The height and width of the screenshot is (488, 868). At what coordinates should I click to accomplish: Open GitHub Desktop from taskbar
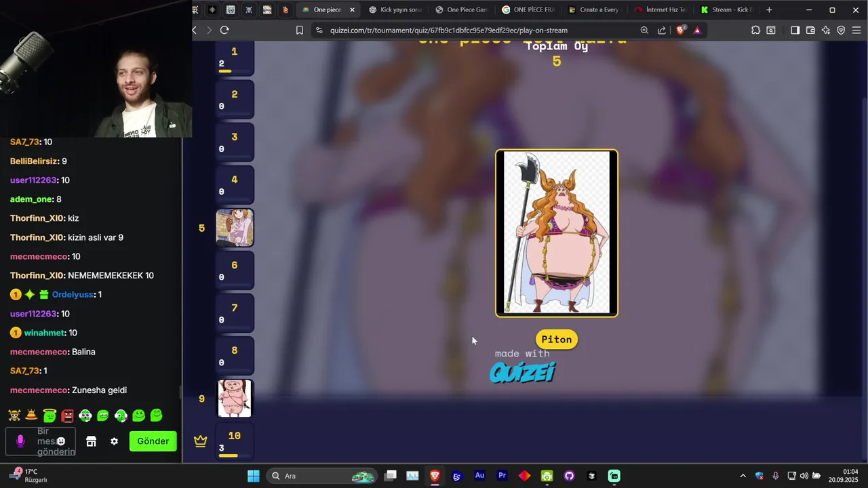pyautogui.click(x=569, y=476)
